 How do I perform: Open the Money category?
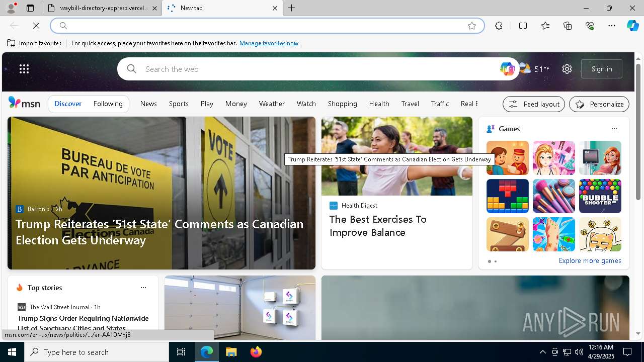tap(236, 104)
